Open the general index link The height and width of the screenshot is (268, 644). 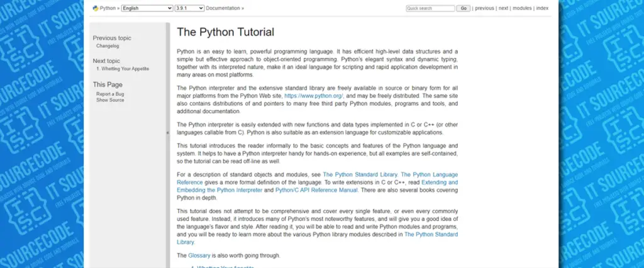(542, 8)
